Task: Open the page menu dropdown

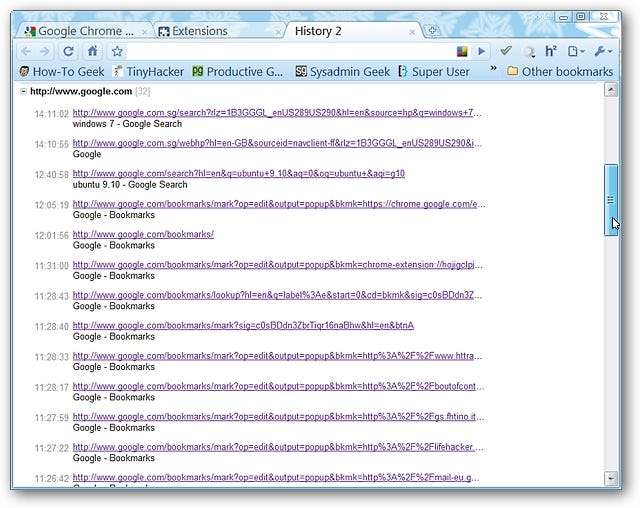Action: point(576,51)
